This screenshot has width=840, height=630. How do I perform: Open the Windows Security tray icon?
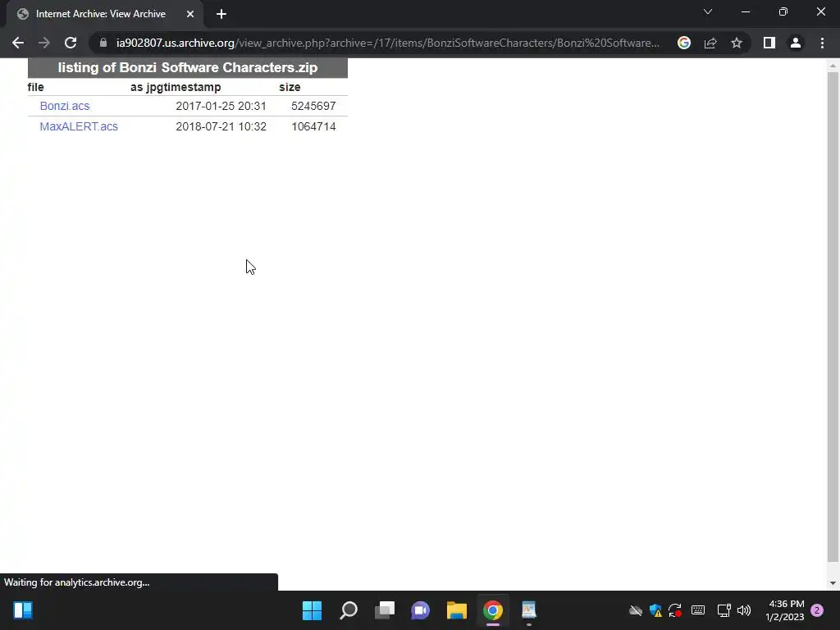tap(655, 610)
